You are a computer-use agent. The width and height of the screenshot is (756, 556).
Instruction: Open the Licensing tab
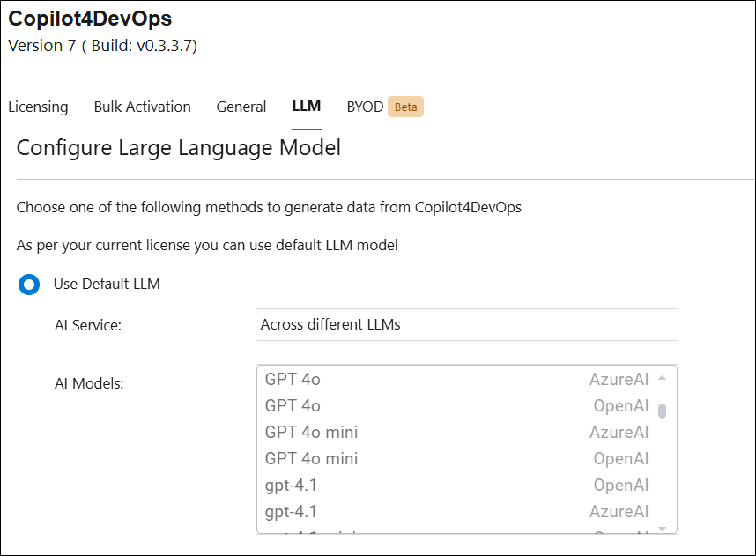point(38,107)
